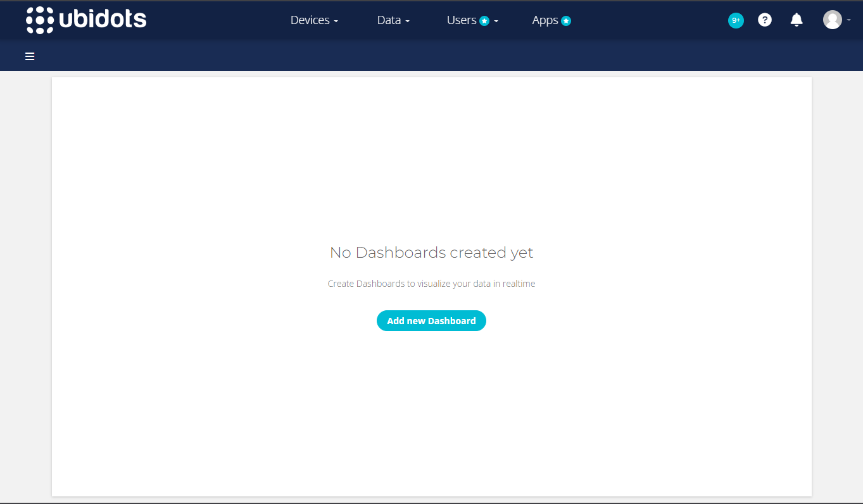
Task: Expand the Devices dropdown arrow
Action: point(335,22)
